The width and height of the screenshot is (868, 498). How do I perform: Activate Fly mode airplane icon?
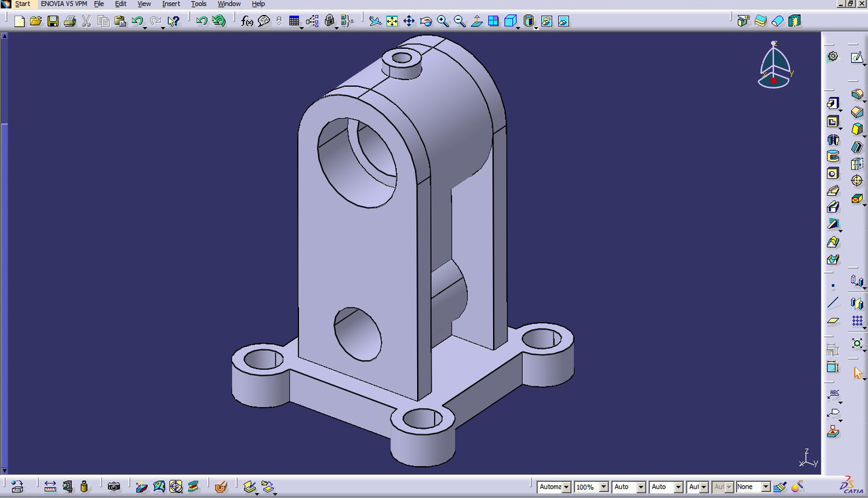coord(375,21)
